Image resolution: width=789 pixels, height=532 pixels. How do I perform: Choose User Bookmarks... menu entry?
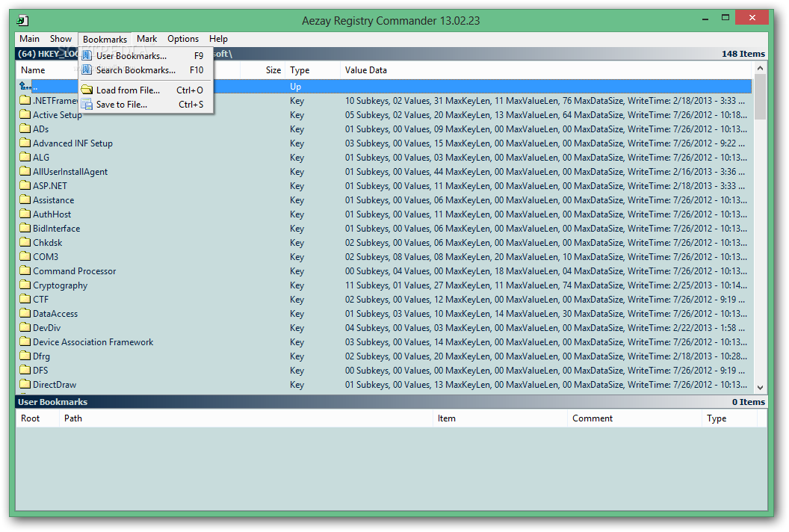pos(146,55)
